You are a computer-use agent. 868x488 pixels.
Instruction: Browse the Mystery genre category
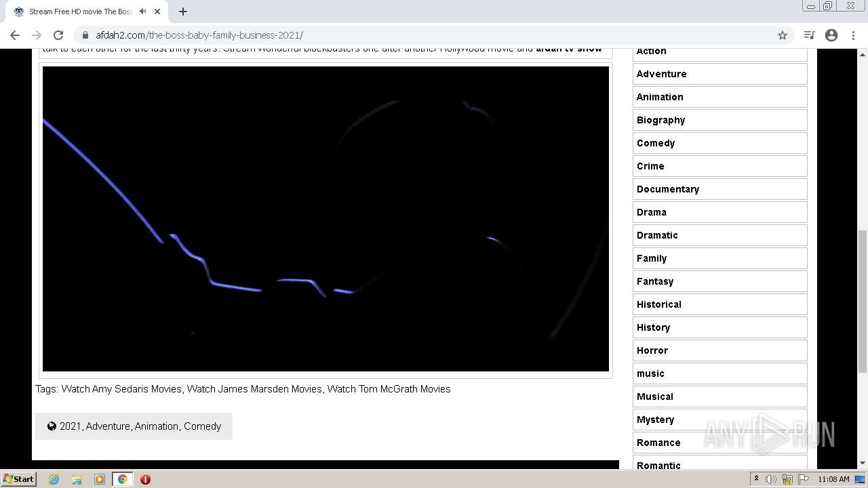[x=720, y=420]
